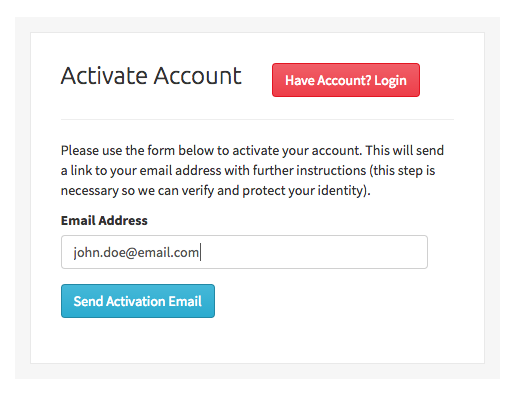Click the word Activate in the heading
This screenshot has height=398, width=517.
pos(104,76)
